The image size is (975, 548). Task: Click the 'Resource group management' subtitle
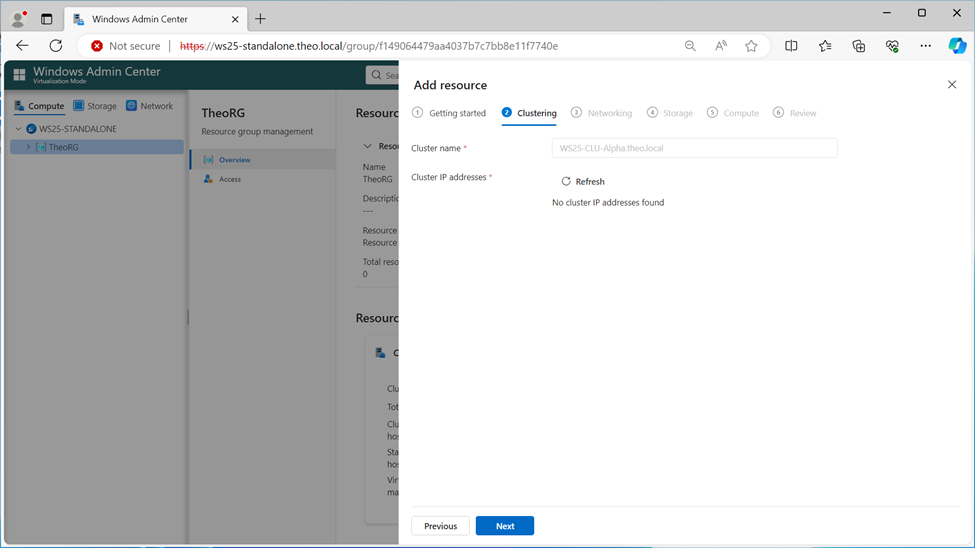click(x=257, y=132)
